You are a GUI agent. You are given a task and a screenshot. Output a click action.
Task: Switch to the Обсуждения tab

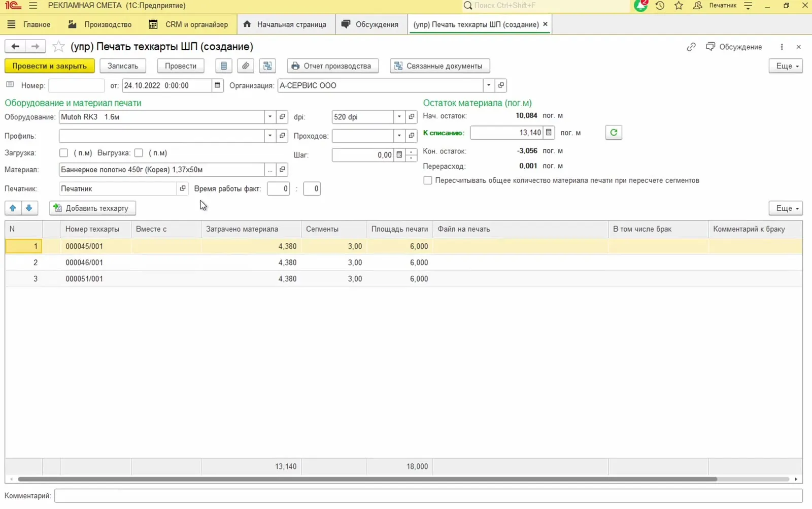pyautogui.click(x=371, y=24)
